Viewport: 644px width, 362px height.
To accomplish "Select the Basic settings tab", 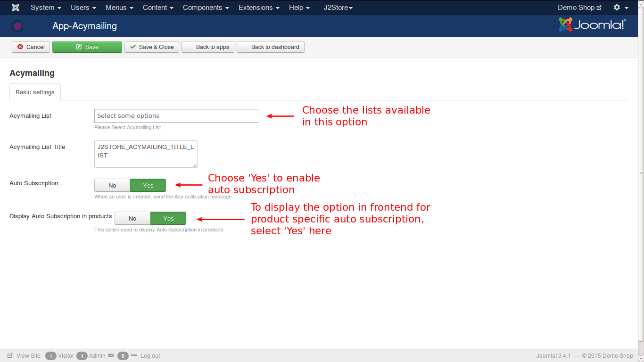I will tap(35, 92).
